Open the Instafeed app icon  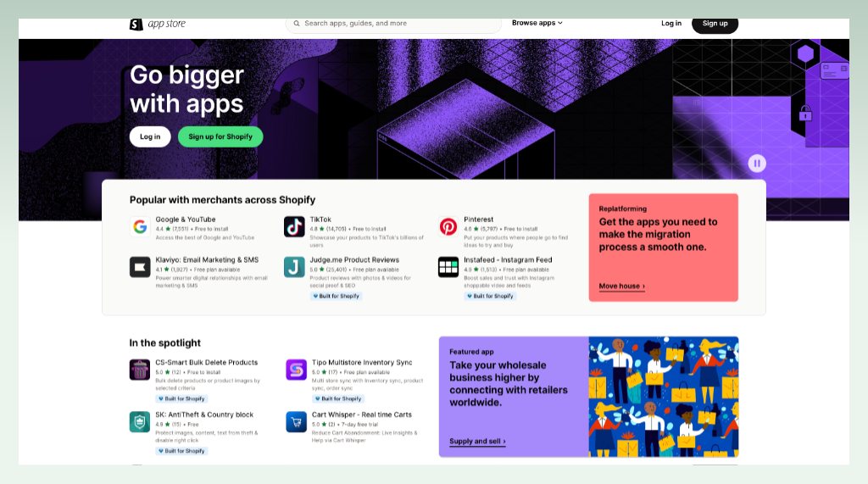448,267
